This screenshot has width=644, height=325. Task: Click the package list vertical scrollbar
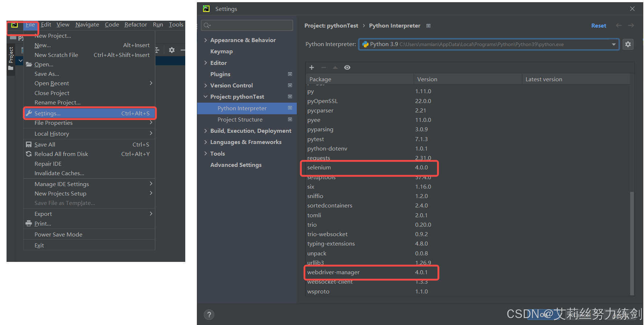tap(632, 243)
